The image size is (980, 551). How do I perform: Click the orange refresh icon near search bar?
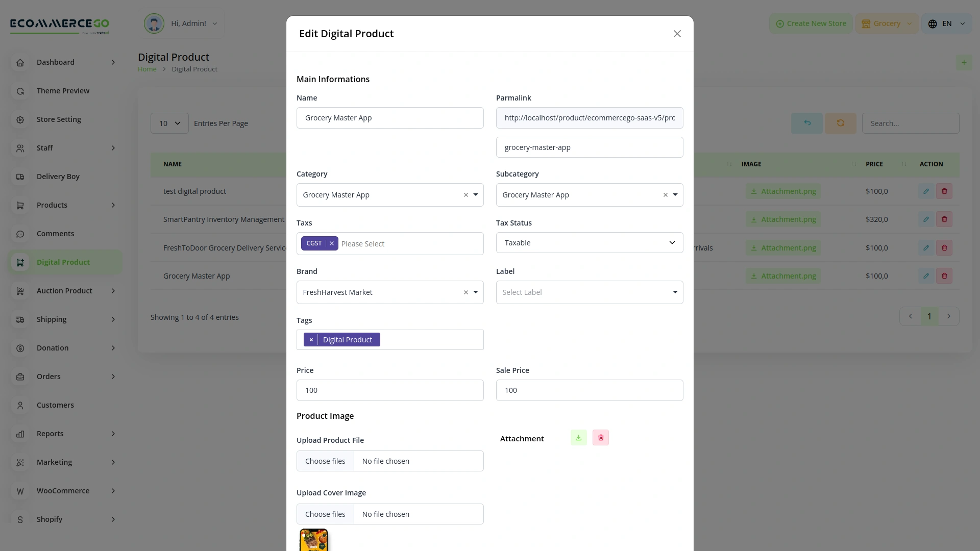point(840,123)
